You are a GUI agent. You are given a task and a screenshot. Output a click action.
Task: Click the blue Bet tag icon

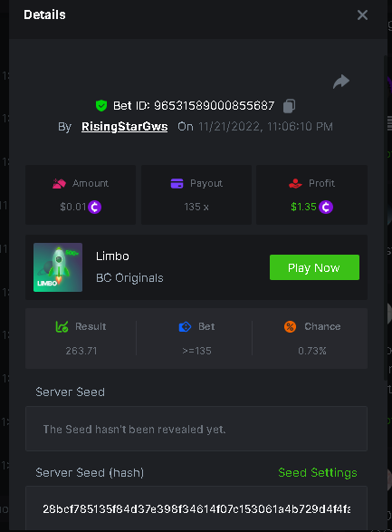click(x=185, y=327)
